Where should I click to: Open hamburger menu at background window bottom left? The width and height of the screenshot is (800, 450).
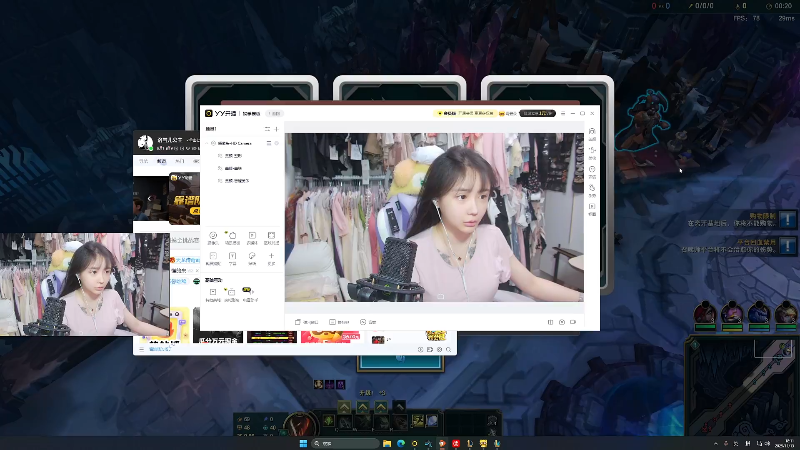coord(141,349)
